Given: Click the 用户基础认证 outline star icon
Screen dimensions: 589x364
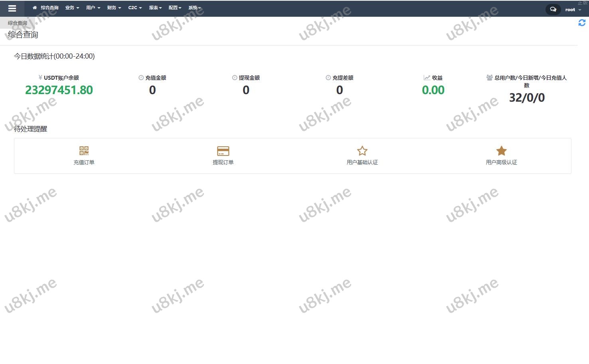Looking at the screenshot, I should coord(362,151).
